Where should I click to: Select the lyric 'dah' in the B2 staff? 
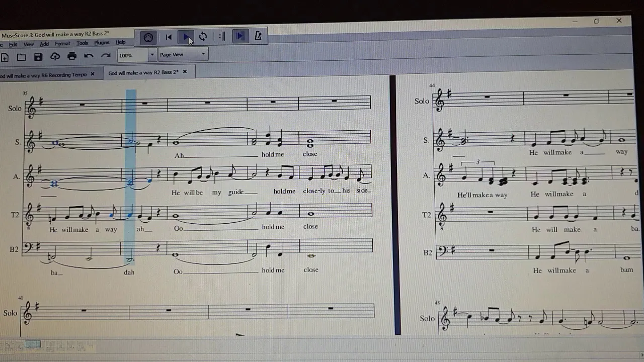[x=129, y=272]
